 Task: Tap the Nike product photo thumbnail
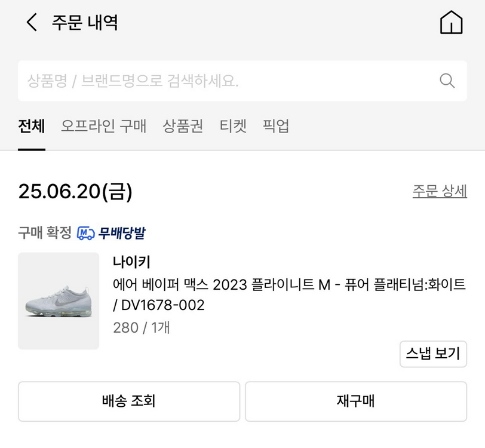click(x=58, y=299)
